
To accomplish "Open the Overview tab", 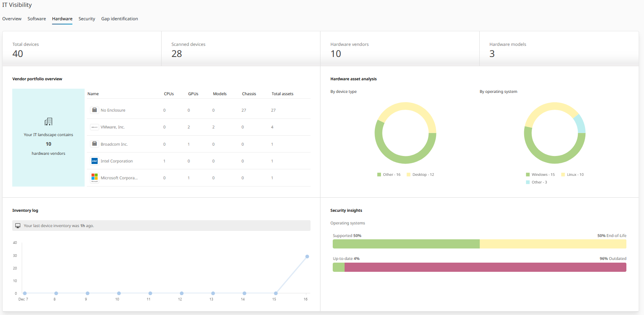I will tap(12, 19).
